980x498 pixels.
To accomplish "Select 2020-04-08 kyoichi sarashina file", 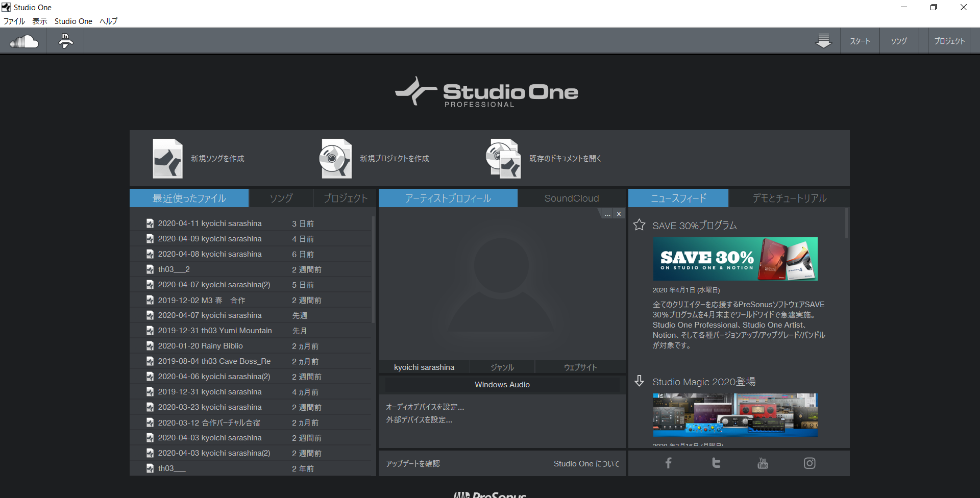I will pos(251,254).
